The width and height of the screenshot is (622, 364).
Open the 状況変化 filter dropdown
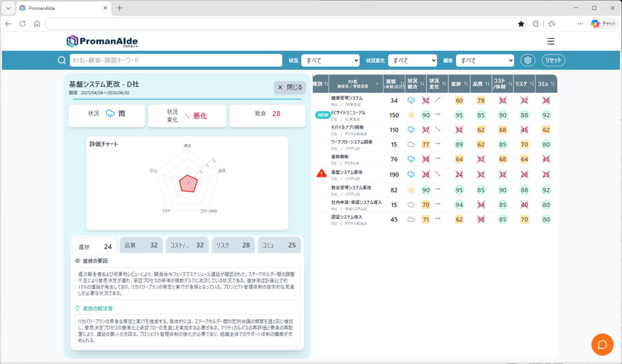pyautogui.click(x=412, y=61)
